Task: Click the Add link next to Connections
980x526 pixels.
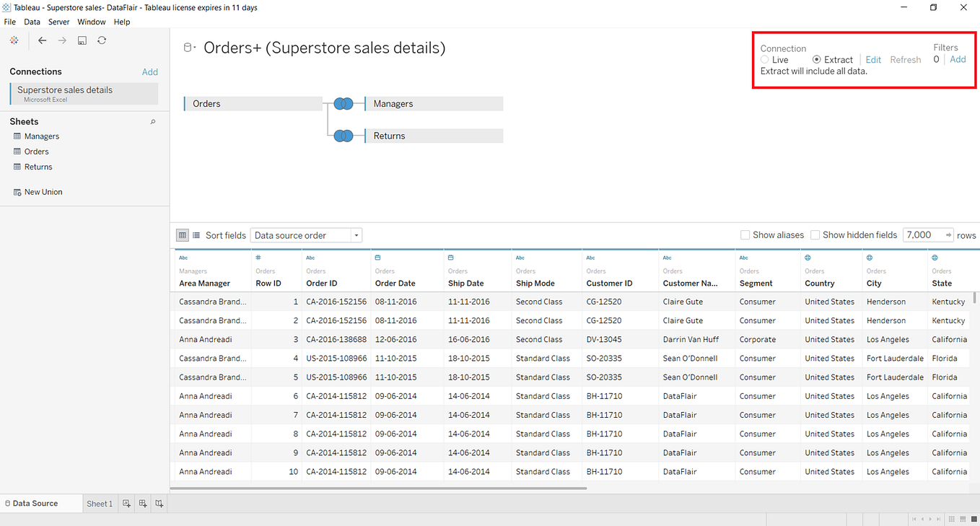Action: click(x=150, y=71)
